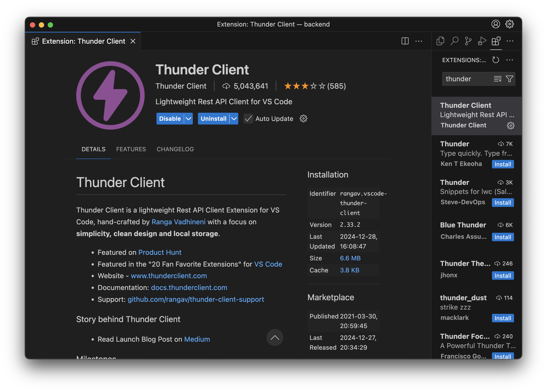Install the Blue Thunder extension

tap(503, 237)
